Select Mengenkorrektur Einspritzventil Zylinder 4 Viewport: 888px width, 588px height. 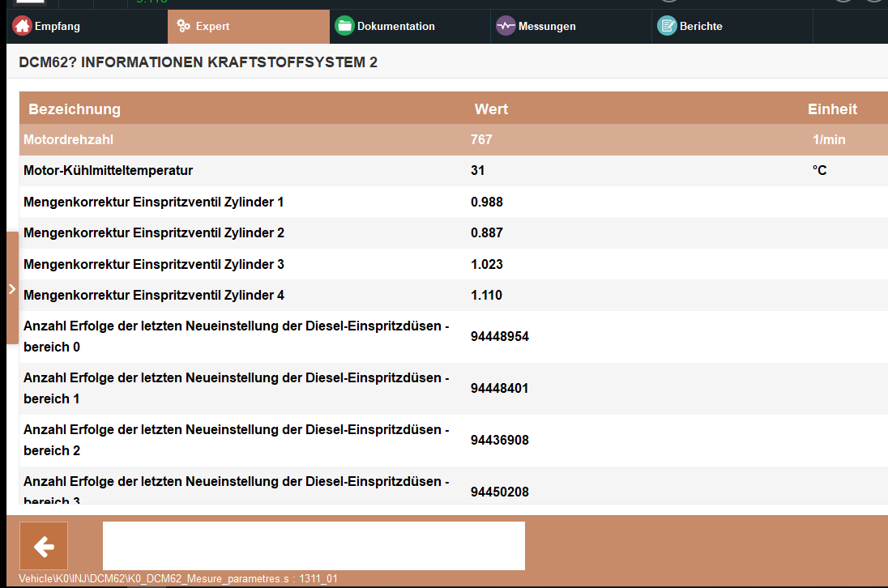[454, 295]
